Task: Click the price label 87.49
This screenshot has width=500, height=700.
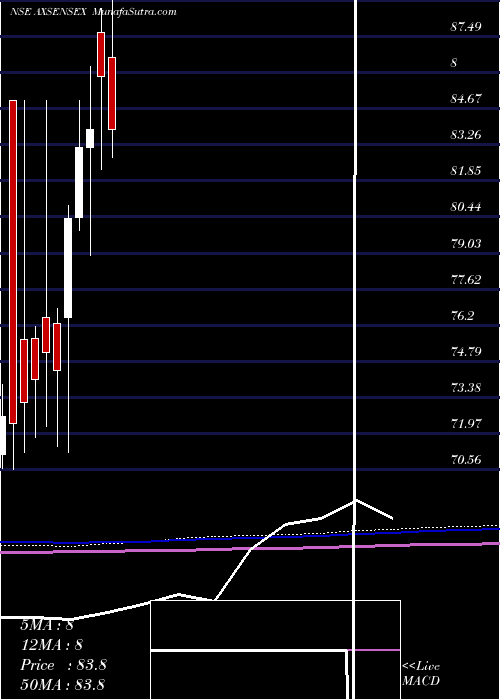Action: pos(466,27)
